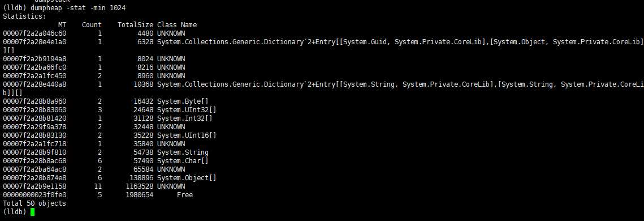Click the Statistics: heading line

[x=25, y=16]
